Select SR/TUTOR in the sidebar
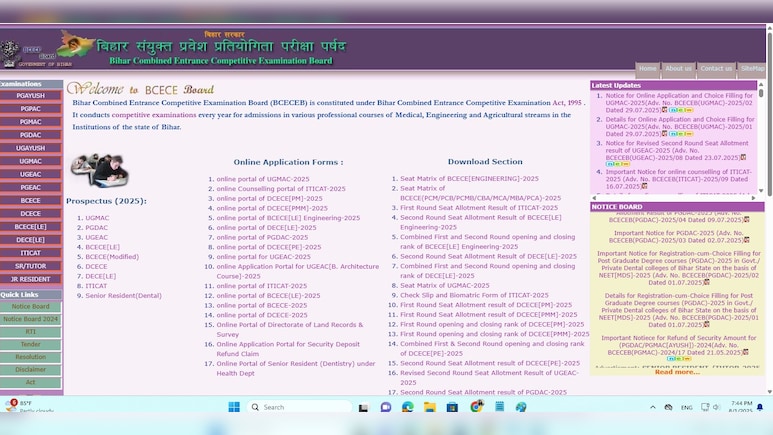The width and height of the screenshot is (773, 435). (x=31, y=266)
